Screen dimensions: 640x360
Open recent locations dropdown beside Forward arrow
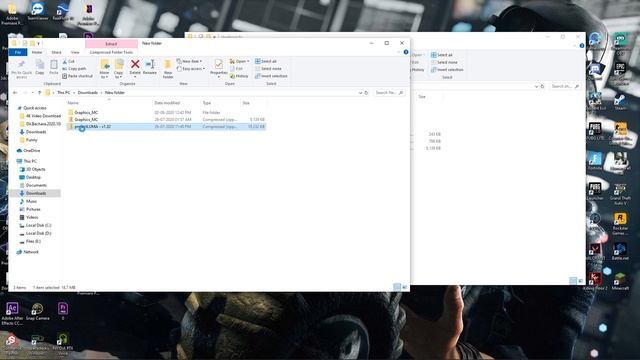(x=33, y=93)
